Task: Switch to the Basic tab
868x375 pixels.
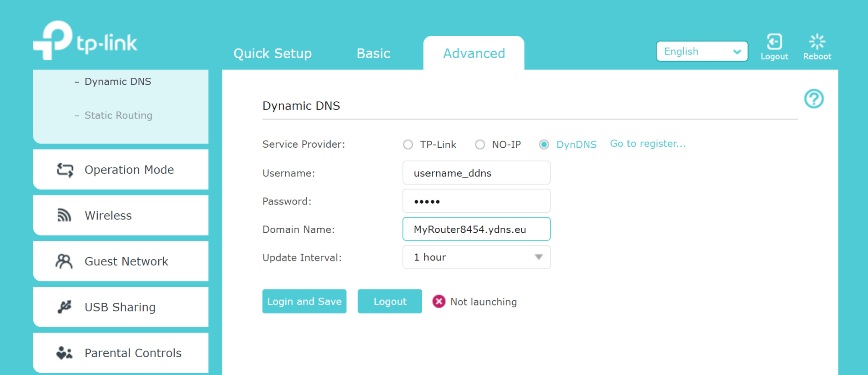Action: (373, 53)
